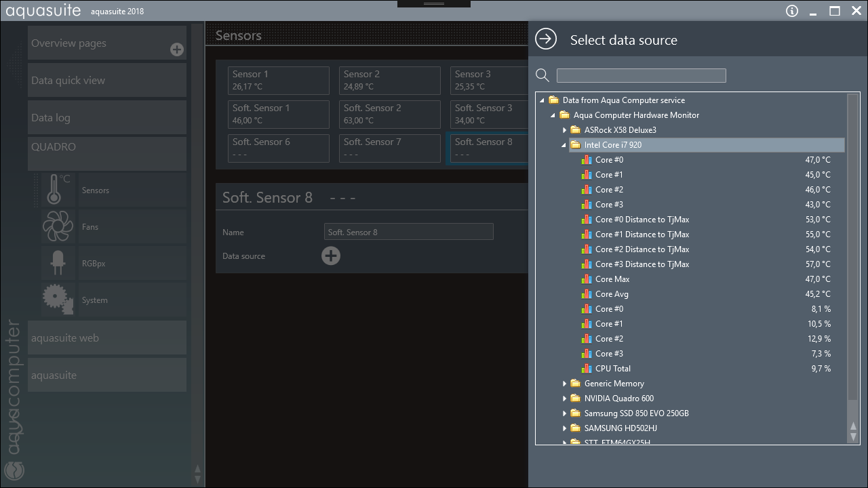Click the folder icon of Aqua Computer Hardware Monitor

click(565, 115)
